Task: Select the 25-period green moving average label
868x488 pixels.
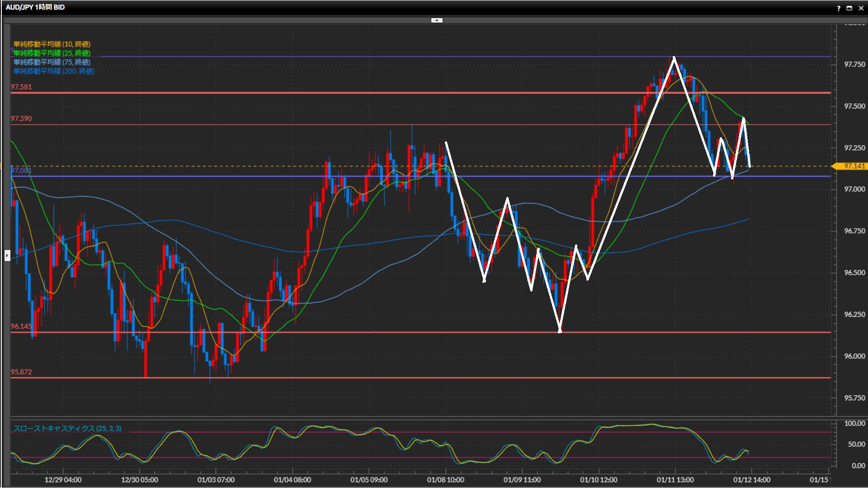Action: click(52, 53)
